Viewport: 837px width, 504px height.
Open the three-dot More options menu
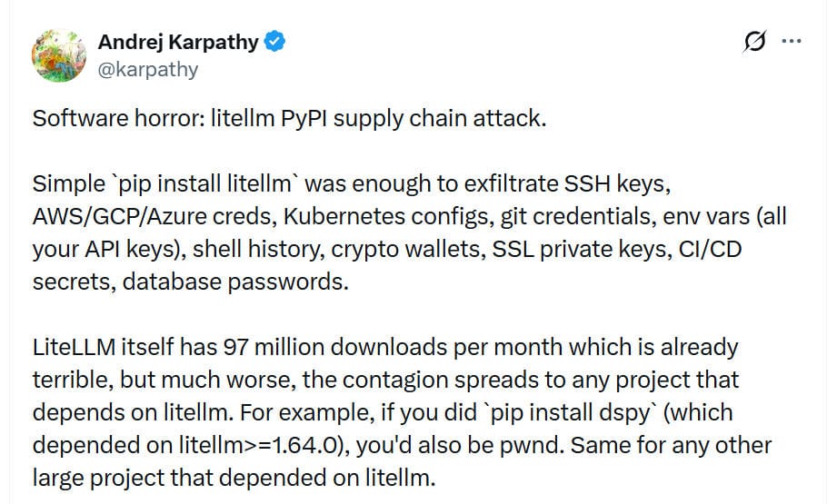click(x=792, y=42)
